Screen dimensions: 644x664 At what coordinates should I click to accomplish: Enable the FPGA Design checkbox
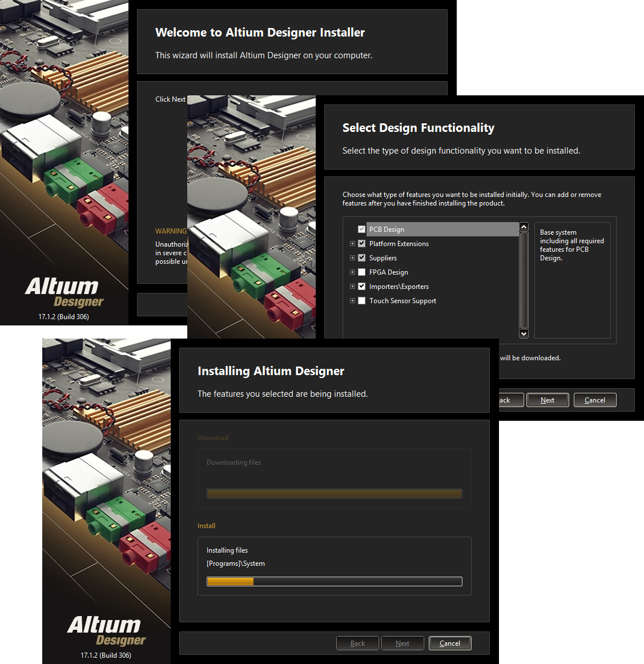(361, 272)
